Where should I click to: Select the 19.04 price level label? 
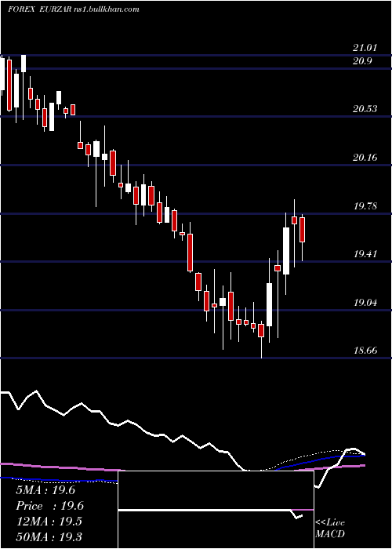(x=365, y=302)
